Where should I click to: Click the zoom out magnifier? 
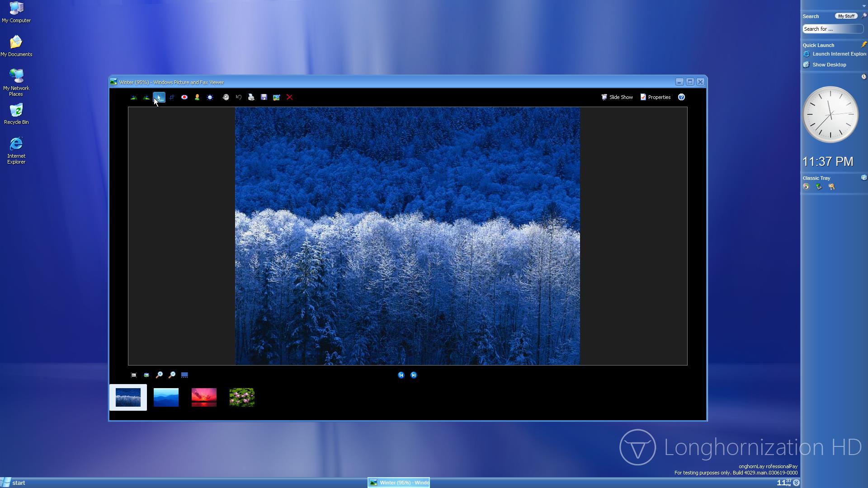pyautogui.click(x=172, y=375)
